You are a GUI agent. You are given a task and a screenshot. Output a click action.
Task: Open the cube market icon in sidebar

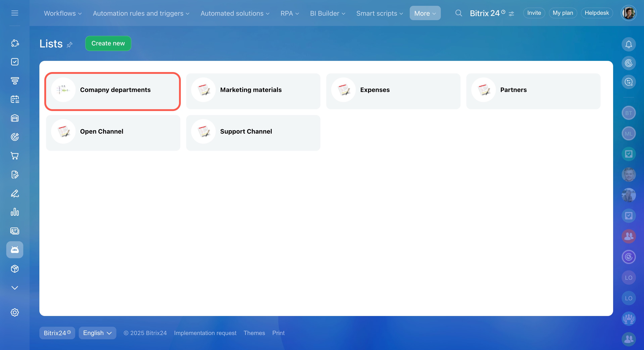15,269
